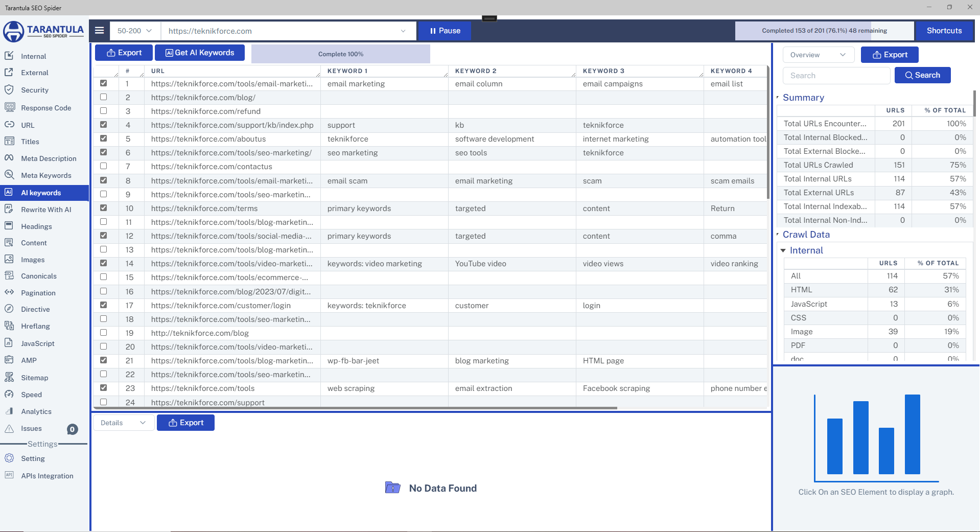Open the Sitemap section
Viewport: 980px width, 532px height.
click(x=35, y=378)
